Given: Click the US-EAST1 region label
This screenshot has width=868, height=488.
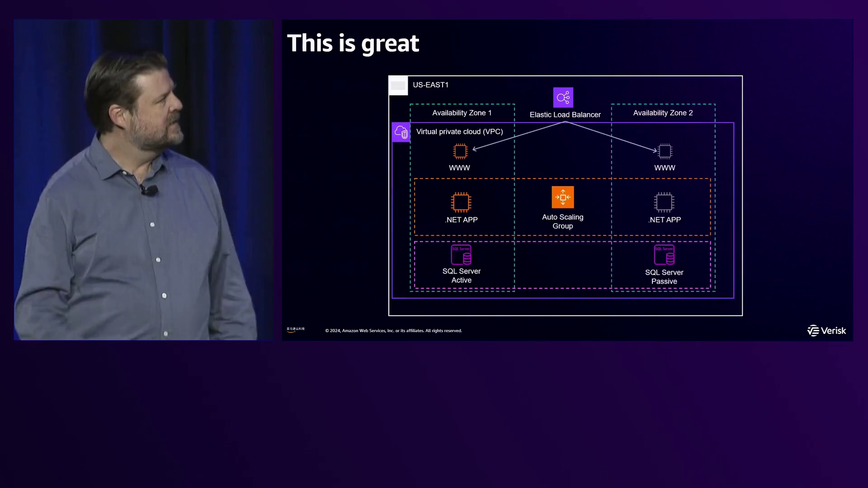Looking at the screenshot, I should pos(430,85).
